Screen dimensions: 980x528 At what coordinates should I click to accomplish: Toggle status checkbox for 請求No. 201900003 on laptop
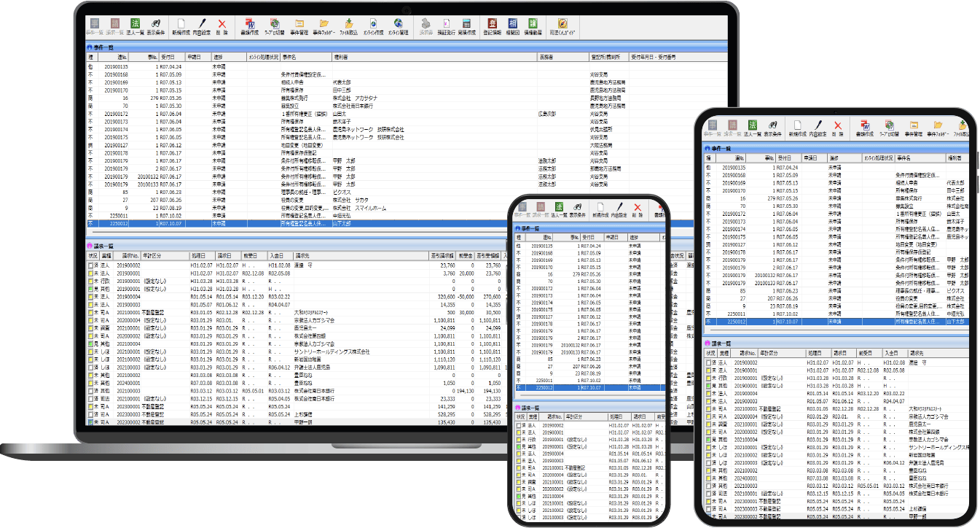[91, 304]
